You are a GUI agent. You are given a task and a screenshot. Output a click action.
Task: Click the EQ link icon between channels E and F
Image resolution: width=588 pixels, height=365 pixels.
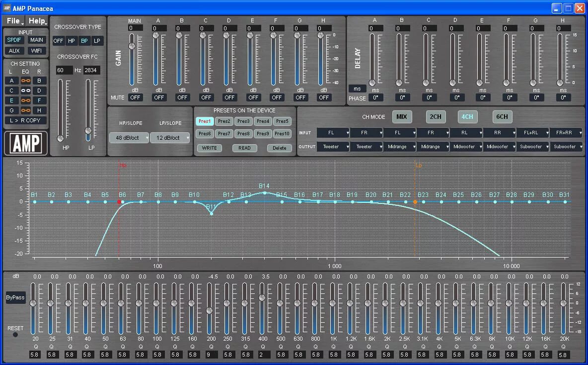point(25,100)
